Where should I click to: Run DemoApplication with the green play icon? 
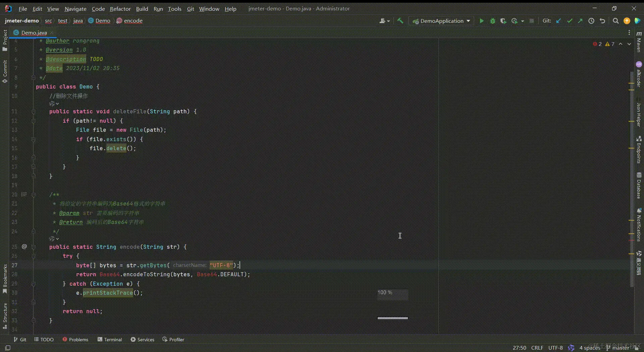[x=482, y=21]
